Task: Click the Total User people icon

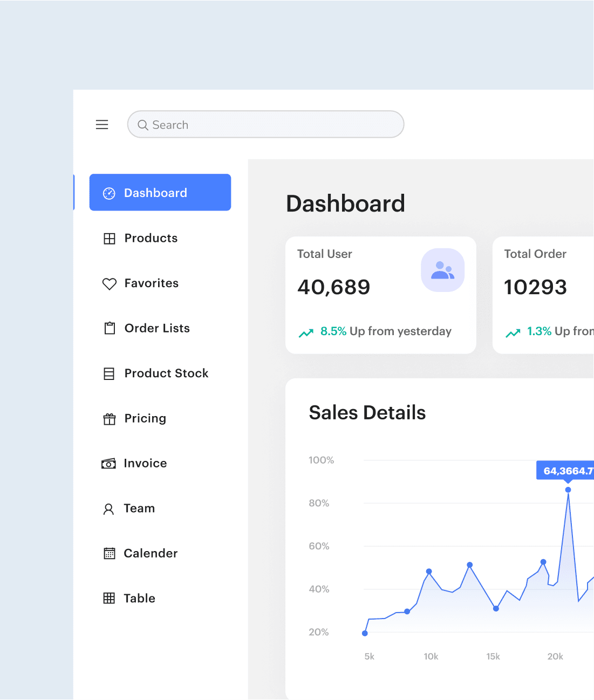Action: [442, 270]
